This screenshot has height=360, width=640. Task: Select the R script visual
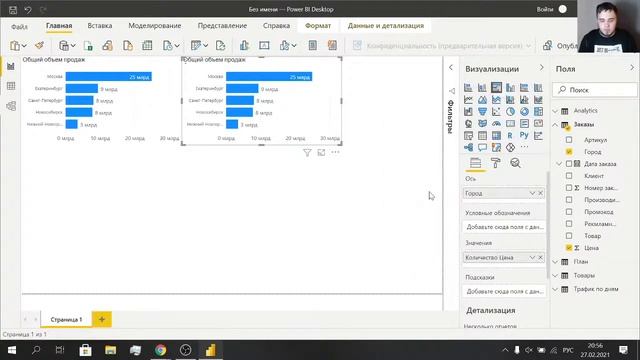click(511, 136)
